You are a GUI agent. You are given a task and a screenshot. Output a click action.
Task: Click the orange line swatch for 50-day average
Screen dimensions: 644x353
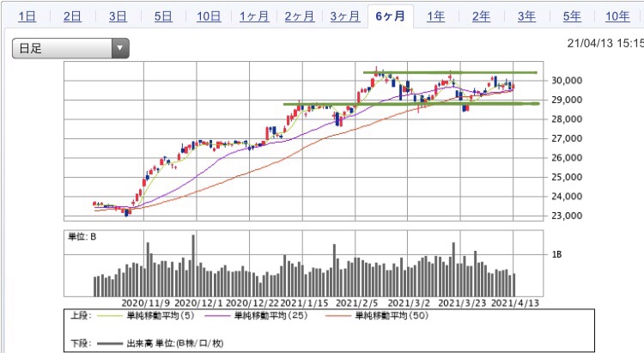click(x=339, y=316)
